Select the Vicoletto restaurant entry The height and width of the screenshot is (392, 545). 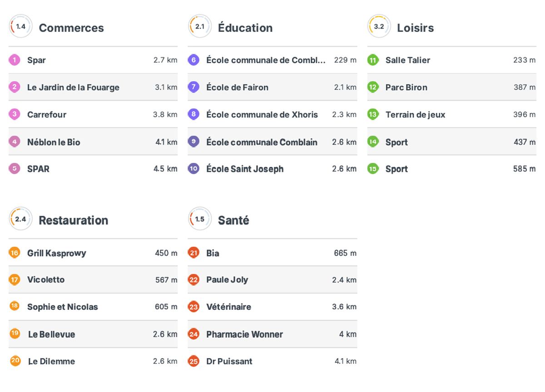click(93, 279)
